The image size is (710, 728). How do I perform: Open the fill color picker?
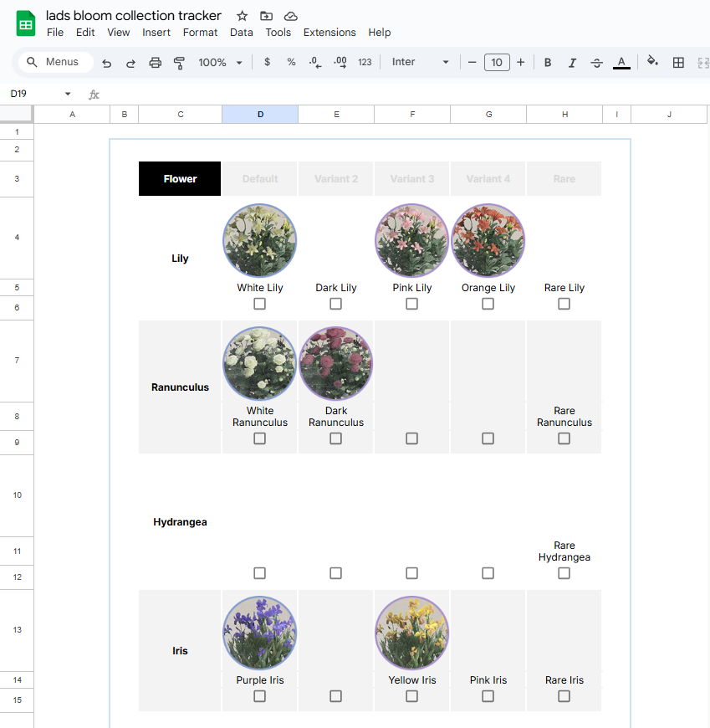652,61
